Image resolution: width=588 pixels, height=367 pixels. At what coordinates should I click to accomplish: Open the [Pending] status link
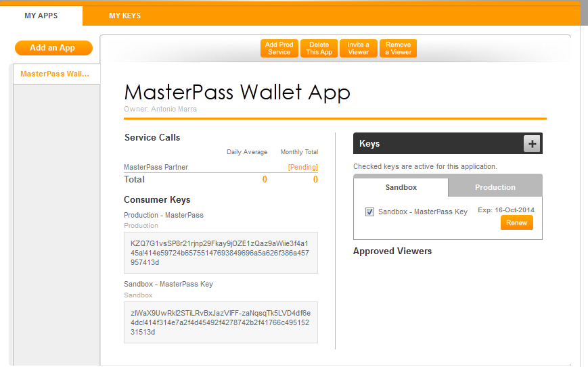tap(302, 167)
